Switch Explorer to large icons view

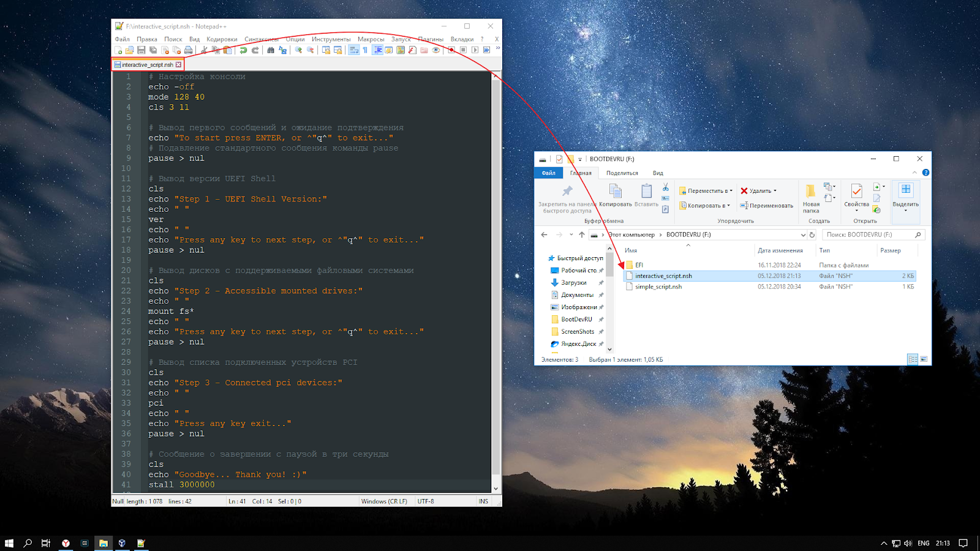pyautogui.click(x=924, y=359)
